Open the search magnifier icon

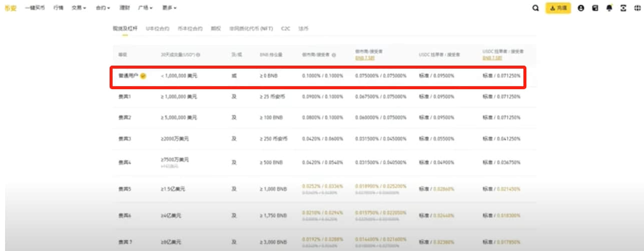535,8
